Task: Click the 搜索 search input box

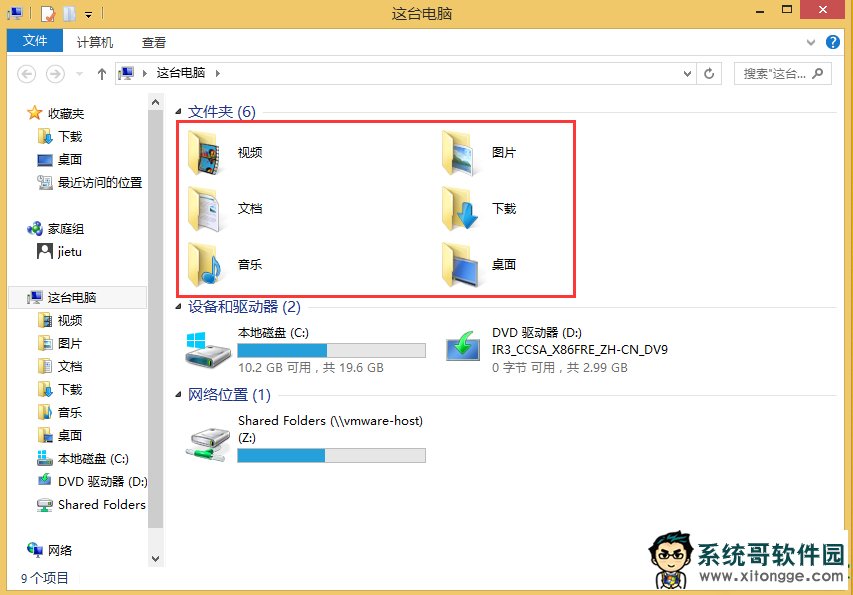Action: tap(782, 73)
